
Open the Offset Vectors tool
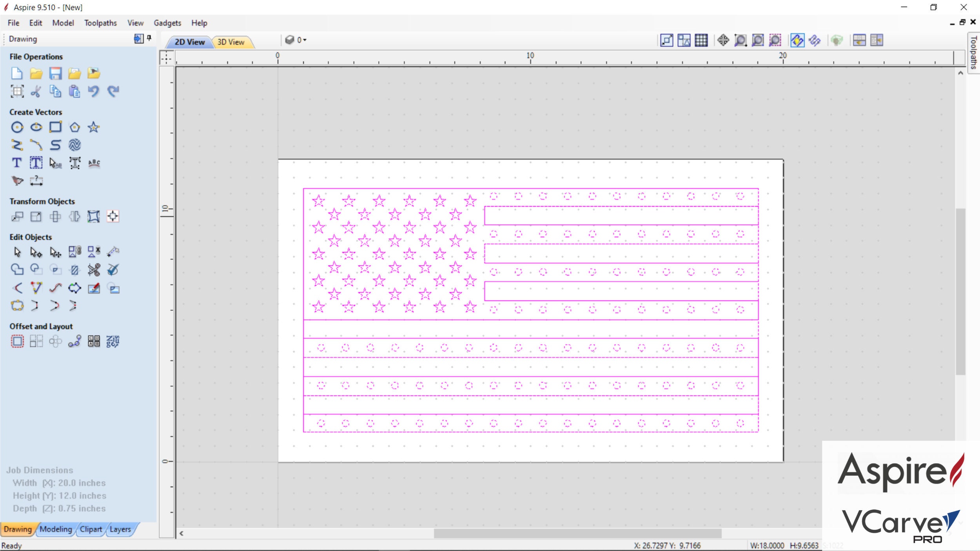point(18,341)
